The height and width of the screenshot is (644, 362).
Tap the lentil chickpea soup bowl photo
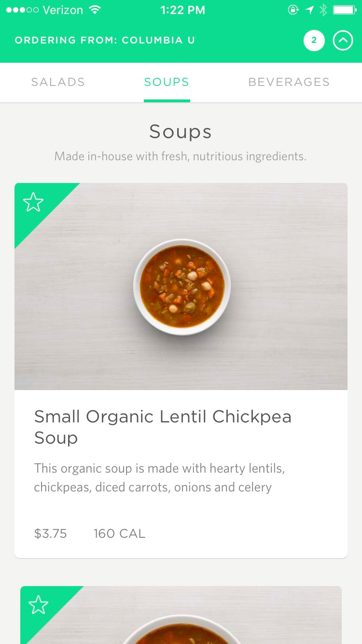(181, 287)
